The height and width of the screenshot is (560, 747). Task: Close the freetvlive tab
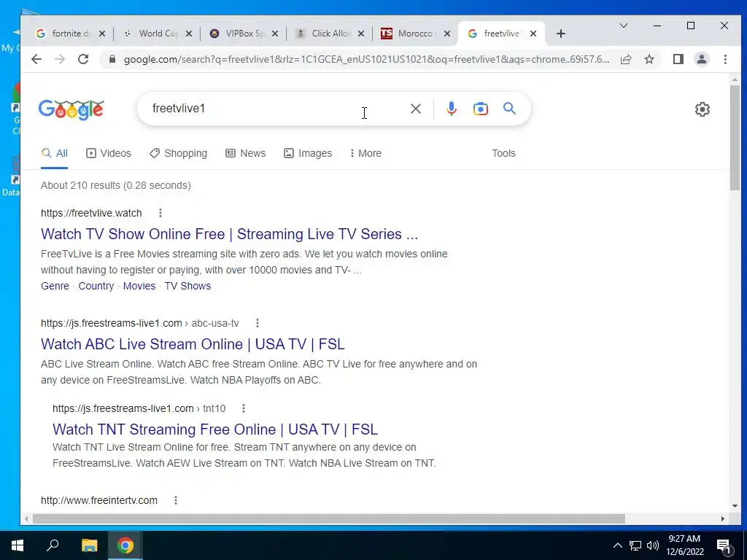pyautogui.click(x=533, y=34)
